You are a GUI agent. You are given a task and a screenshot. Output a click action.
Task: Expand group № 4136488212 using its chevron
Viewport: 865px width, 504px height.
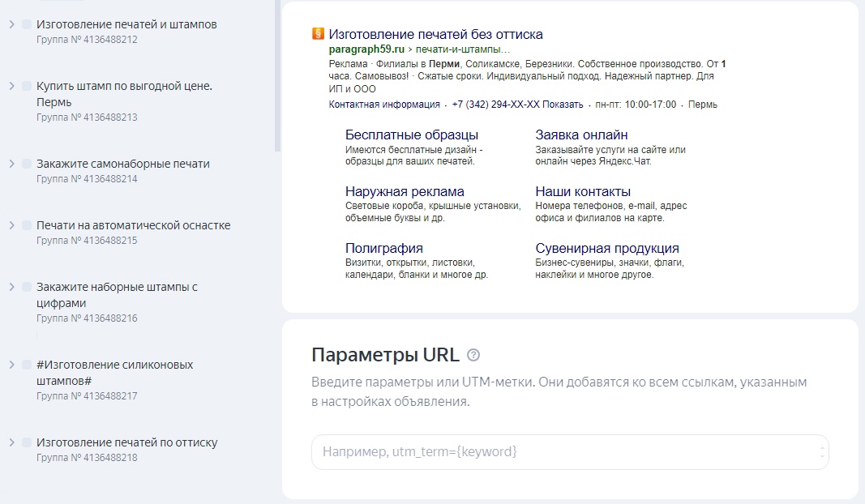(12, 24)
